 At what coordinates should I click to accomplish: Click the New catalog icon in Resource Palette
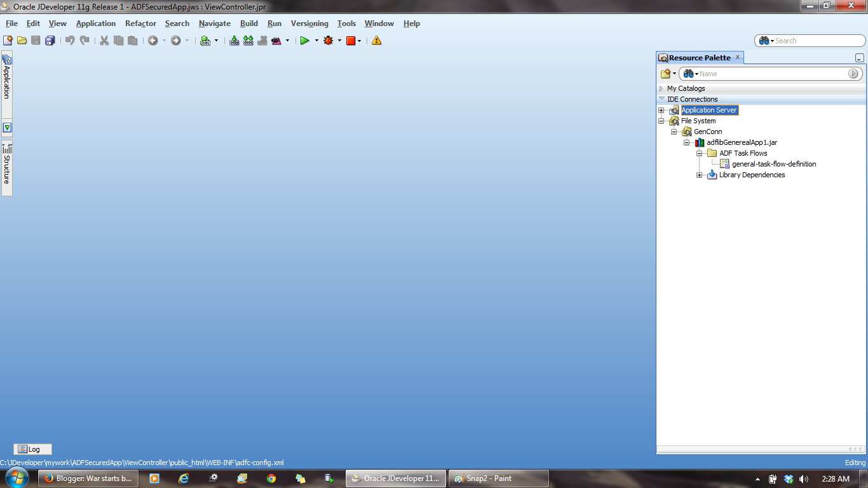coord(665,74)
